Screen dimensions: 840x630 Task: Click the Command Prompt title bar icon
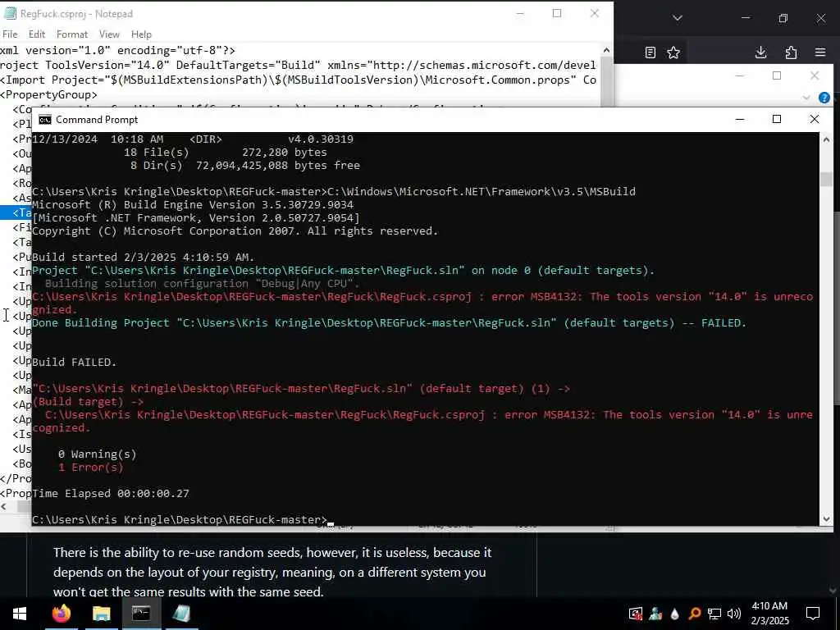tap(45, 120)
